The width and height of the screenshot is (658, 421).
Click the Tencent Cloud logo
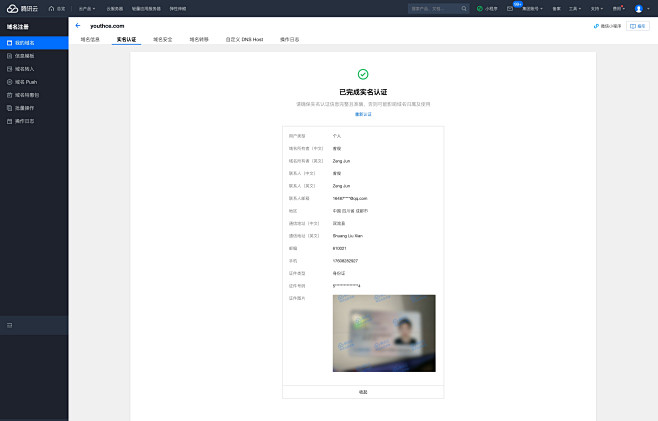click(22, 8)
